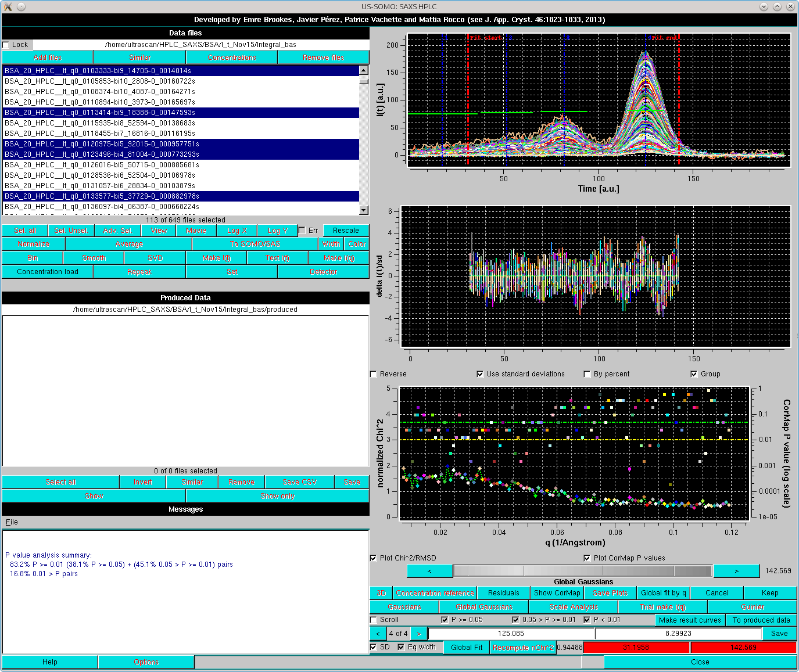This screenshot has height=672, width=799.
Task: Click To produced data button
Action: pos(761,620)
